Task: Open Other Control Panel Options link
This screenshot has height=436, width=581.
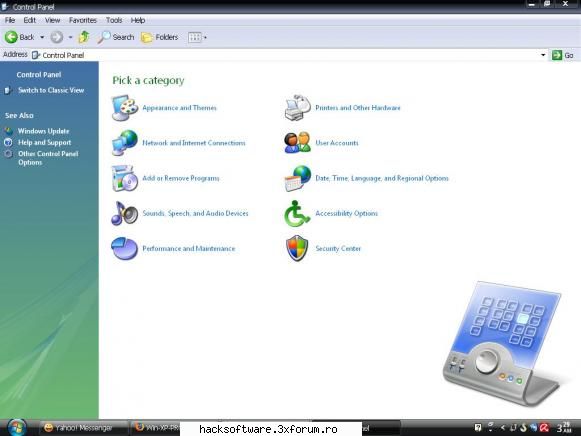Action: (48, 158)
